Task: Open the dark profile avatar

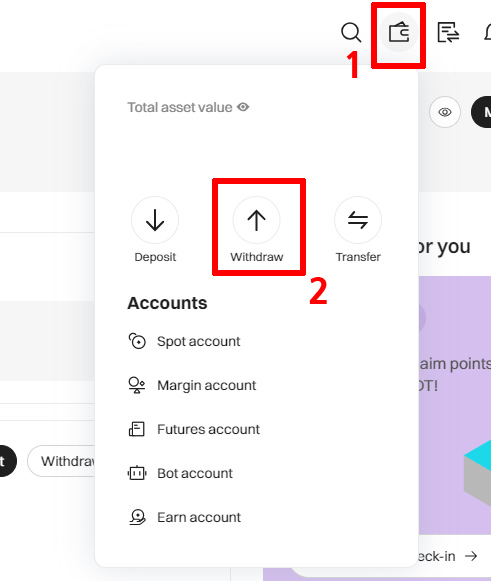Action: click(481, 112)
